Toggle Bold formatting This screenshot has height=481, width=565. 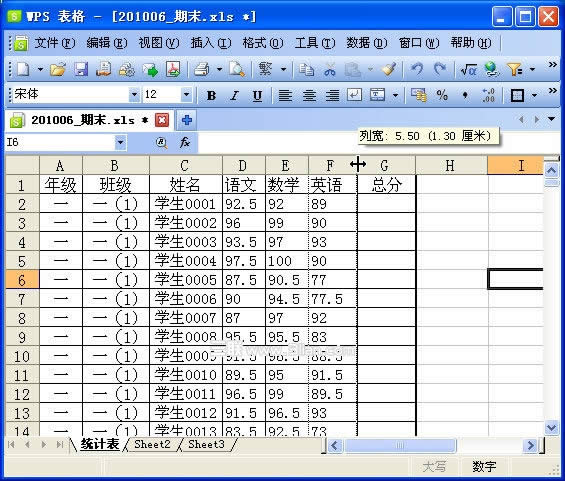point(212,95)
